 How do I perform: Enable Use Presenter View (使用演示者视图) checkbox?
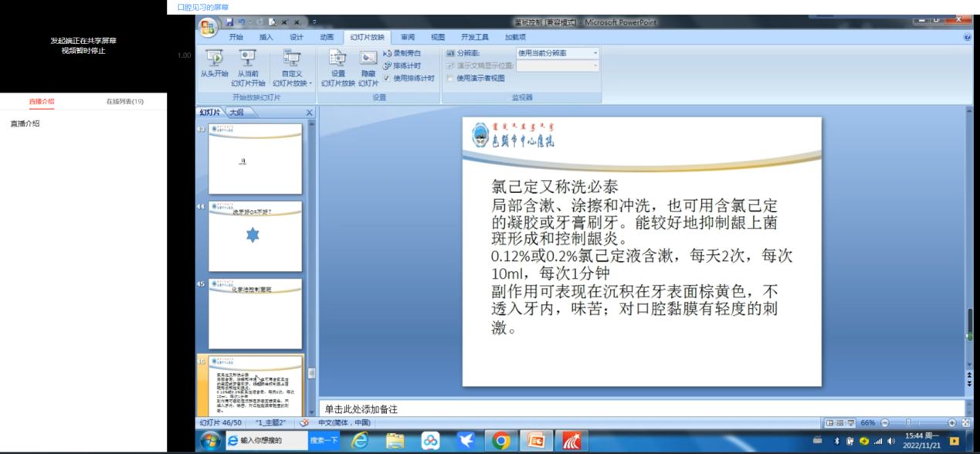coord(450,78)
